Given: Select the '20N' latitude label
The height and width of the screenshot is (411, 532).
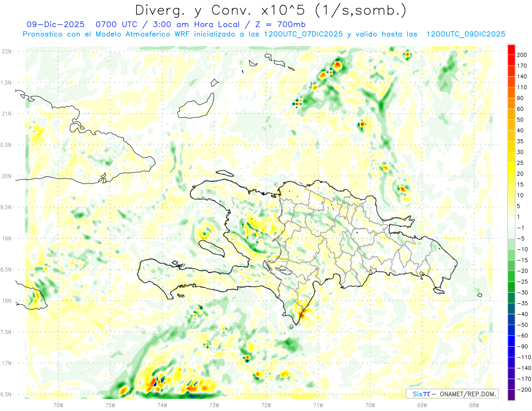Looking at the screenshot, I should tap(7, 176).
